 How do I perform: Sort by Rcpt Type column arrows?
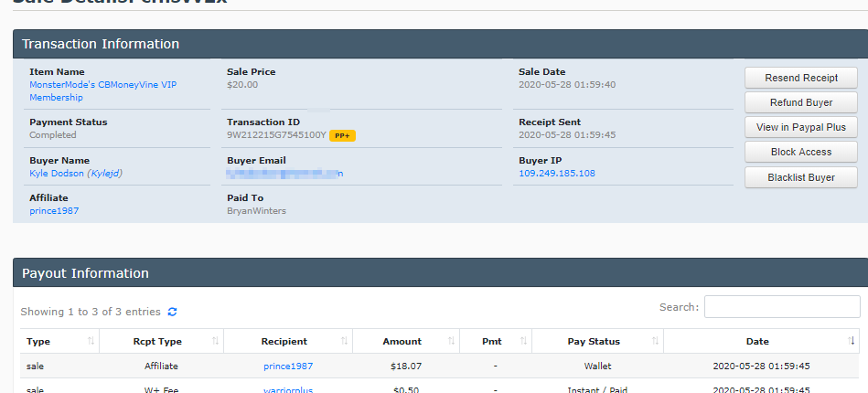(x=215, y=341)
